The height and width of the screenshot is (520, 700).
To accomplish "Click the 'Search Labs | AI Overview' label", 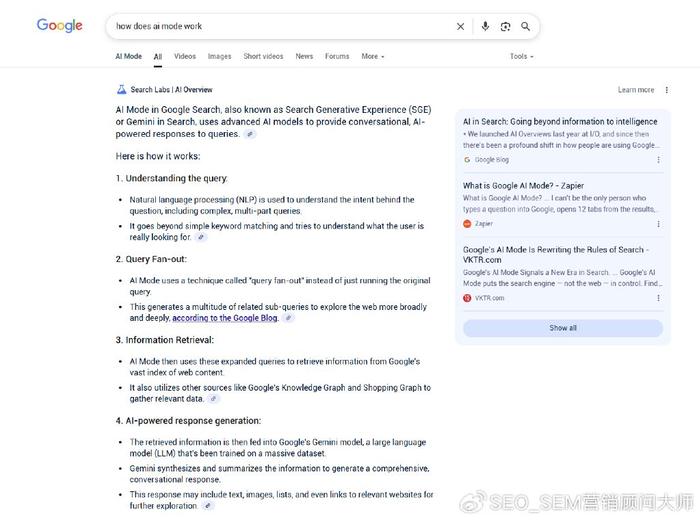I will [171, 90].
